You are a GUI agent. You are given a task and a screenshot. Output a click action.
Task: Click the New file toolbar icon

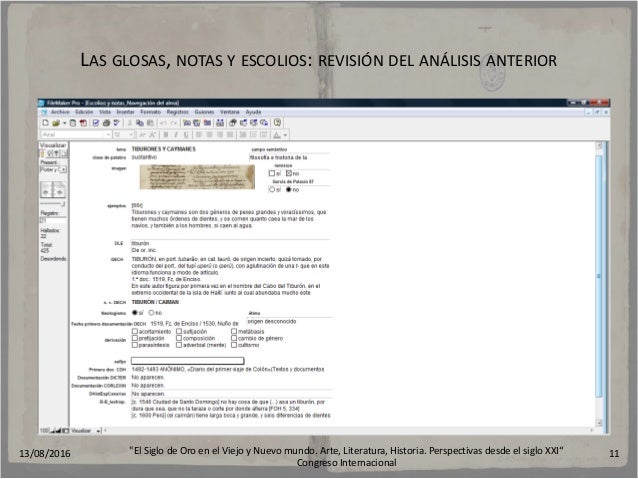[x=46, y=123]
